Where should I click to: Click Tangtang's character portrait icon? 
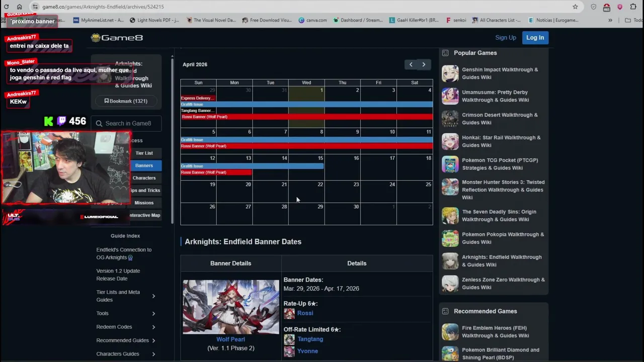pyautogui.click(x=289, y=339)
